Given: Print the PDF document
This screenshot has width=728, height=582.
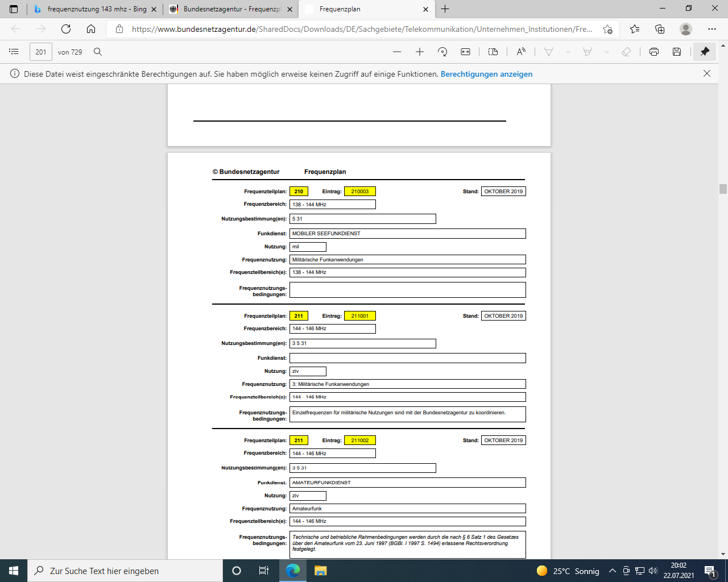Looking at the screenshot, I should coord(654,52).
